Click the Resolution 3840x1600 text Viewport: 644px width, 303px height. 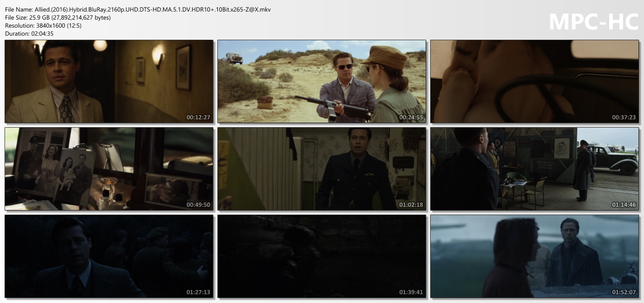click(43, 26)
